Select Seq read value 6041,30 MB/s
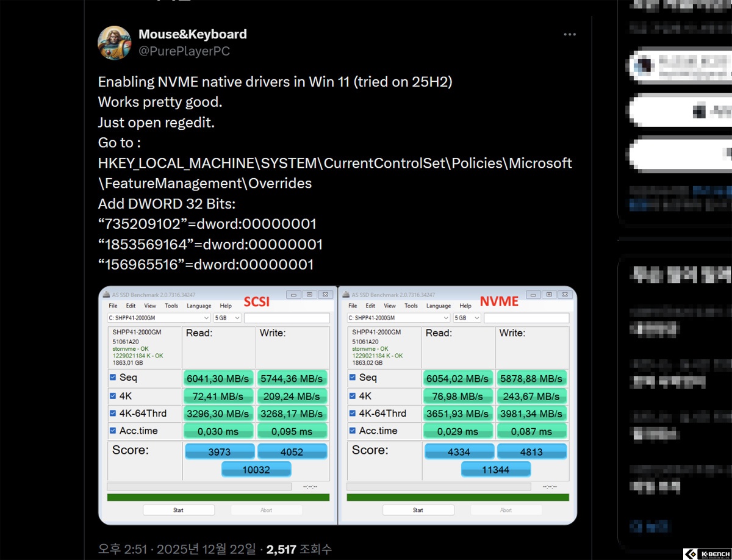Image resolution: width=732 pixels, height=560 pixels. click(218, 378)
